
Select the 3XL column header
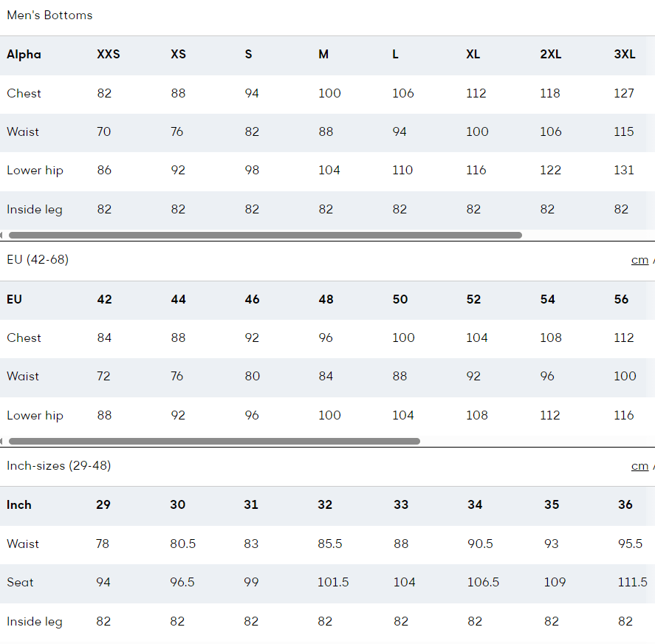[x=625, y=55]
